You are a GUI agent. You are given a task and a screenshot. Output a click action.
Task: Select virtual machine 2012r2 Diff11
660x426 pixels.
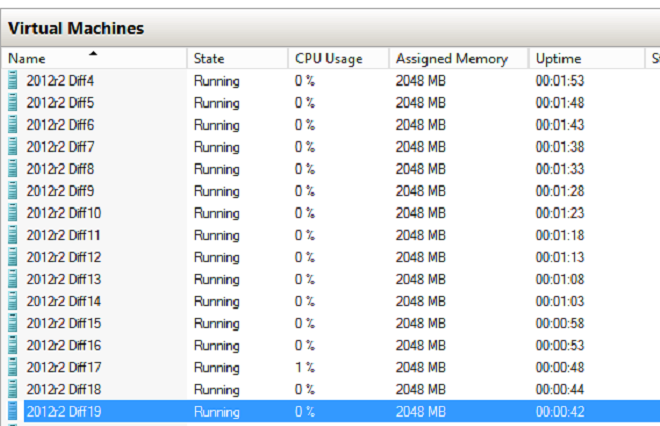63,235
